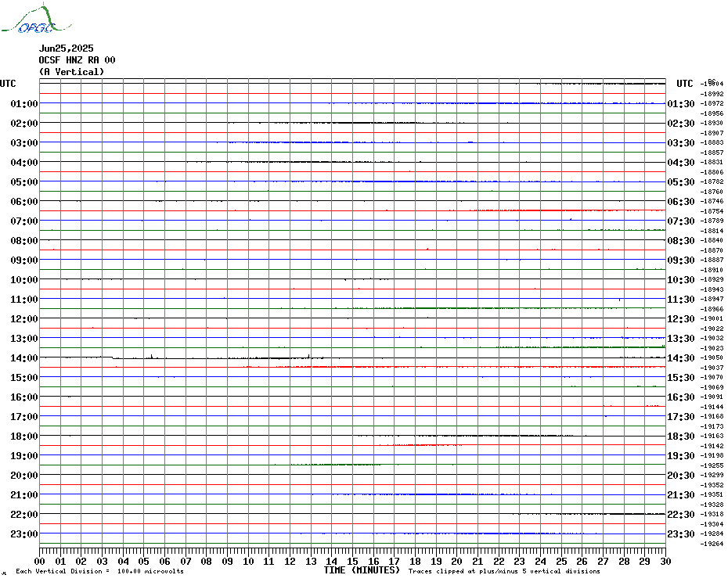Click the '04:30' half-hour label
This screenshot has height=582, width=728.
681,163
